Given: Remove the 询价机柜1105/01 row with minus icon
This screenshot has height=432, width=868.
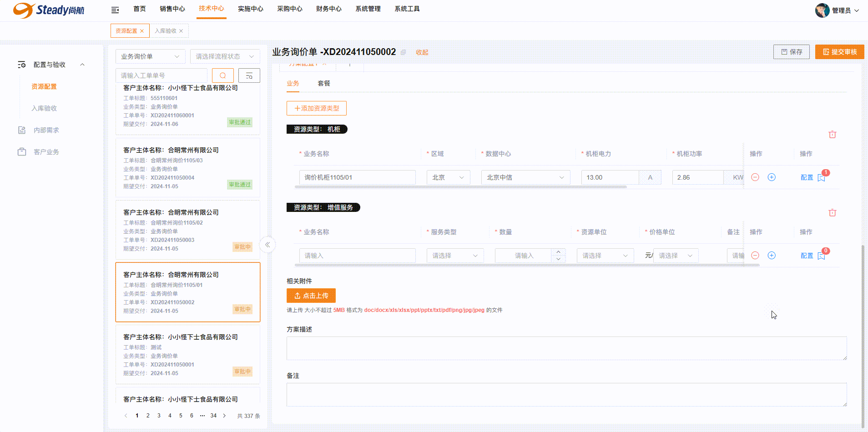Looking at the screenshot, I should click(755, 177).
